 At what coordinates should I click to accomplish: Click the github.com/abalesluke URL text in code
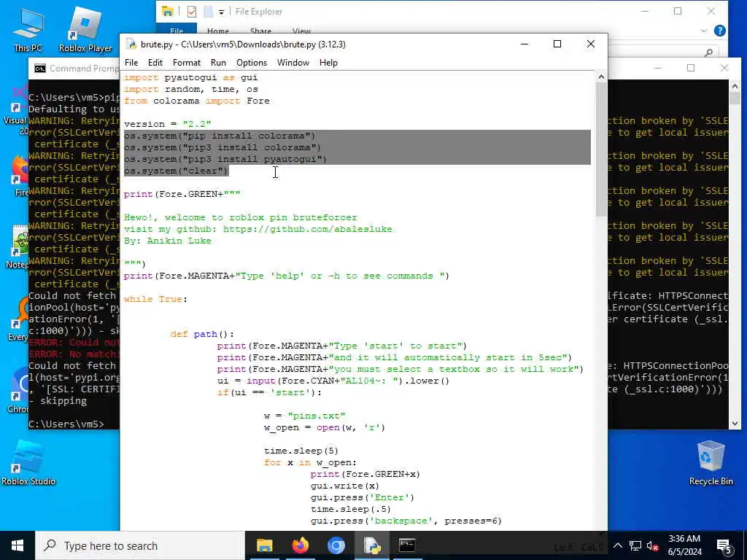pyautogui.click(x=308, y=229)
